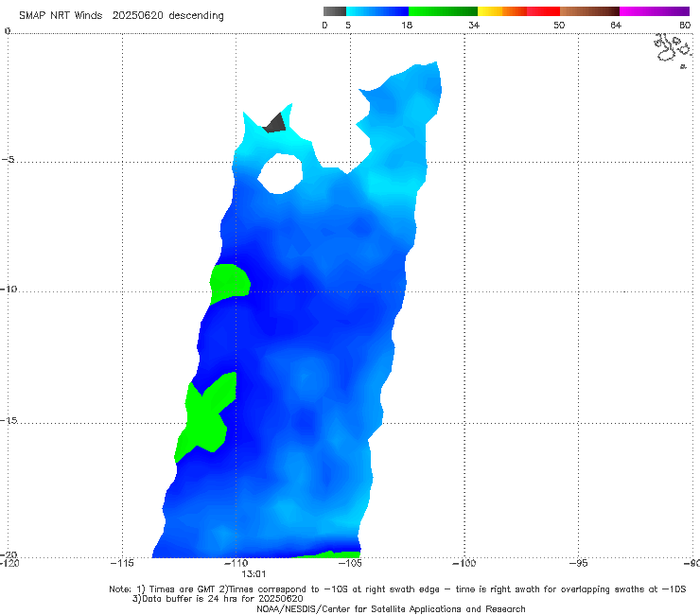This screenshot has height=615, width=700.
Task: Click the '-95' longitude axis label
Action: [579, 563]
